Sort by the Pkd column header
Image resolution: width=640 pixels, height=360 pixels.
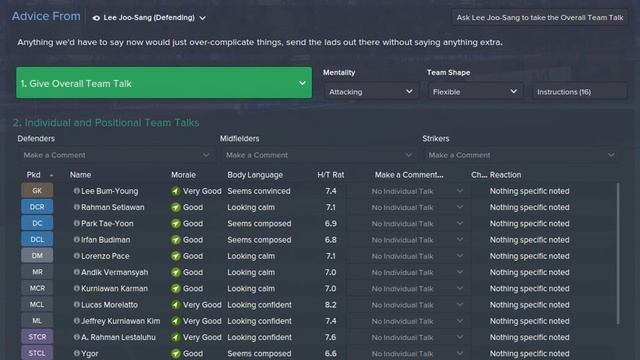[33, 175]
